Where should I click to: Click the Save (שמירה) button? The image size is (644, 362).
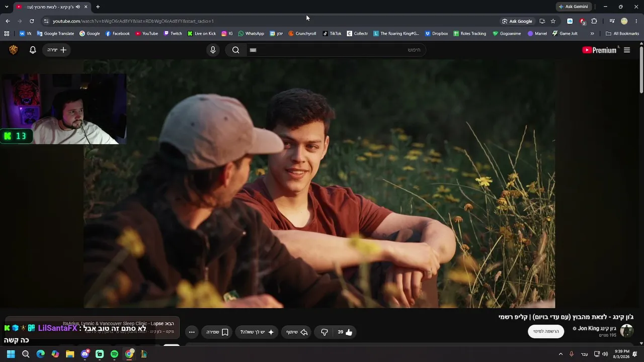point(217,332)
